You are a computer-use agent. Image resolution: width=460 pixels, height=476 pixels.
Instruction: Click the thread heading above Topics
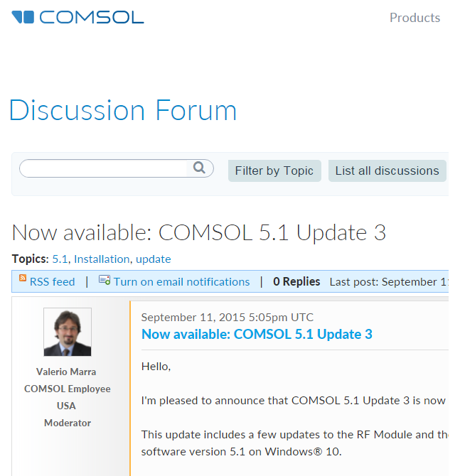(x=199, y=232)
